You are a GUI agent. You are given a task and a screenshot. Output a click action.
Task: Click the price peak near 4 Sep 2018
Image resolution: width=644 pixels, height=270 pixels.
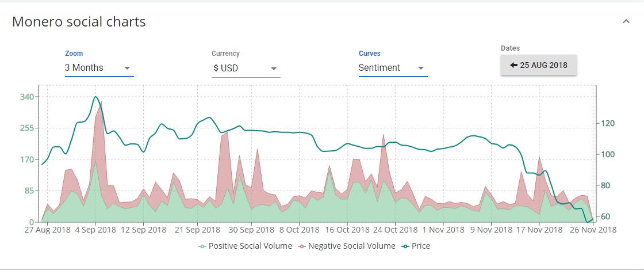tap(95, 97)
